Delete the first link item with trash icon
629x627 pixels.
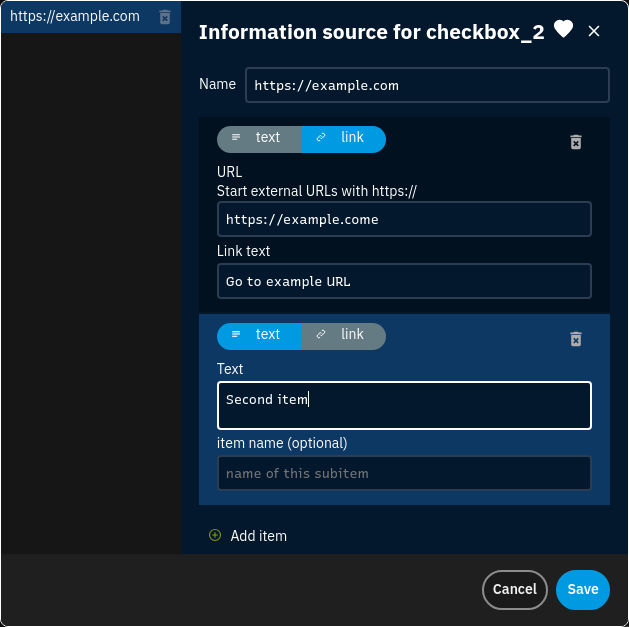[576, 142]
